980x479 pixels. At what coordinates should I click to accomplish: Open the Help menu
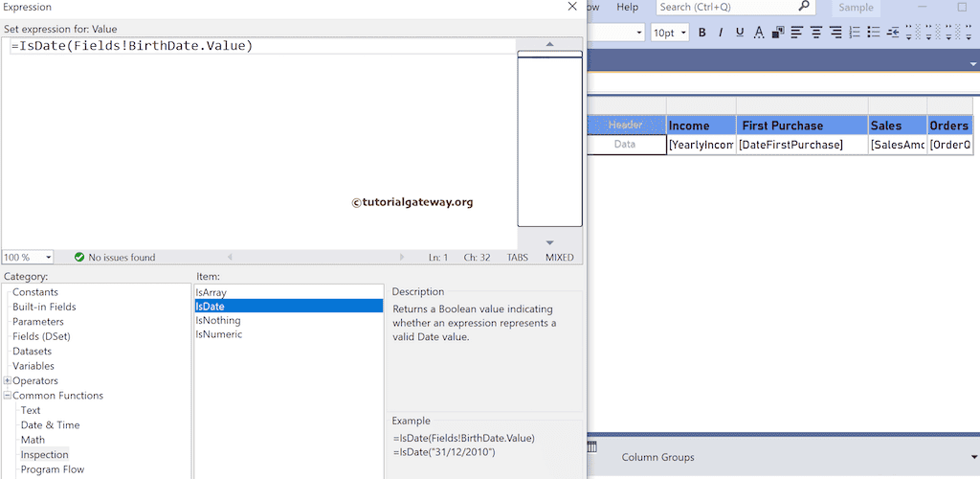click(628, 7)
